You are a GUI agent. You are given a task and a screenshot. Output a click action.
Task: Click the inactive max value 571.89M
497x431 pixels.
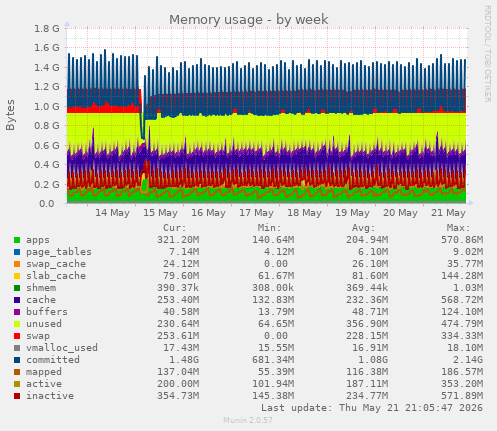[x=462, y=396]
